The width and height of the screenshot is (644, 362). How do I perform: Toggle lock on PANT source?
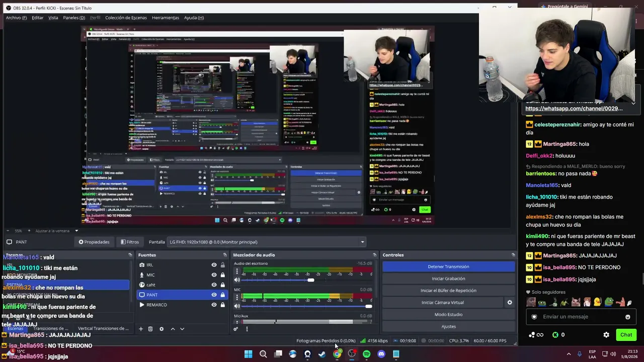[x=222, y=295]
